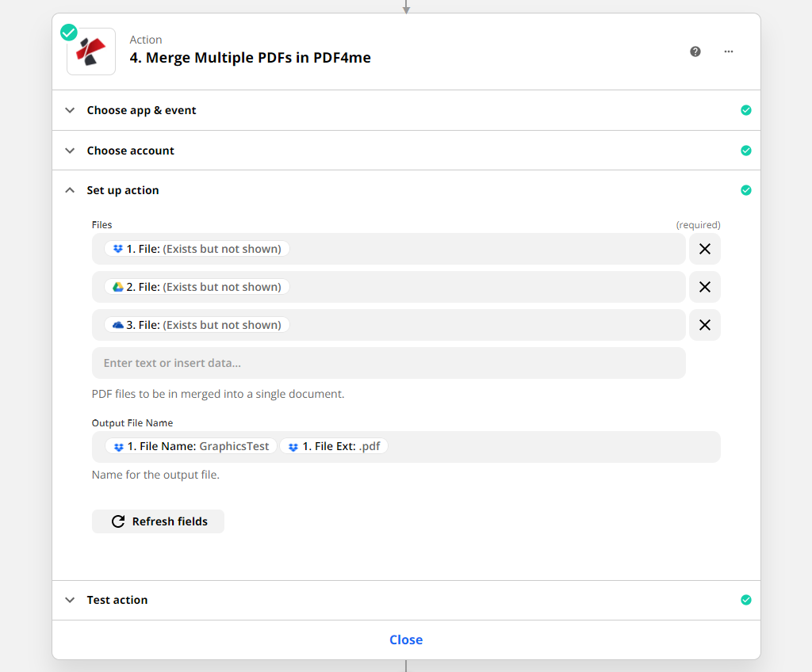Click the OneDrive 3. File pill
This screenshot has width=812, height=672.
click(x=197, y=325)
